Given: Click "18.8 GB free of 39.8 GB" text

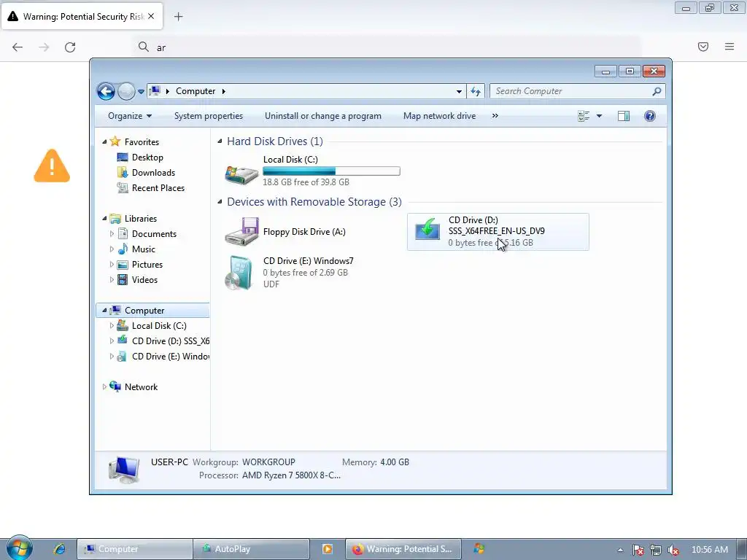Looking at the screenshot, I should [x=306, y=182].
